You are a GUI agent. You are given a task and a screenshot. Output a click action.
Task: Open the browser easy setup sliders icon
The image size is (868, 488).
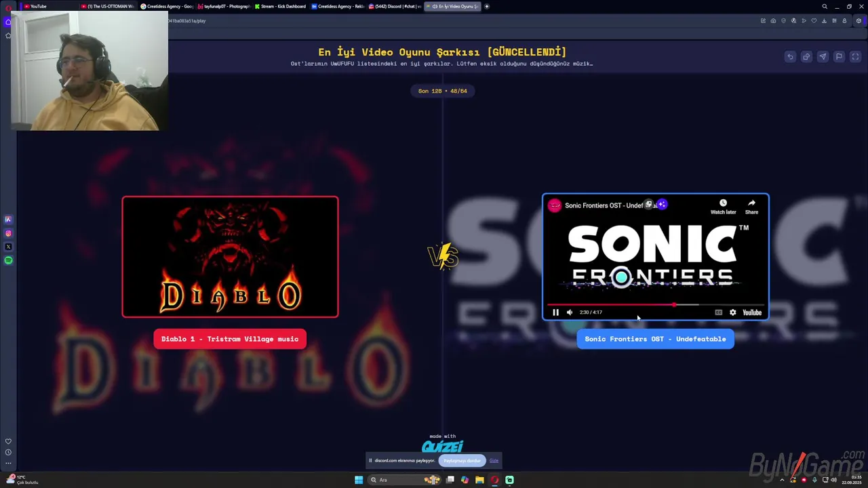[834, 21]
